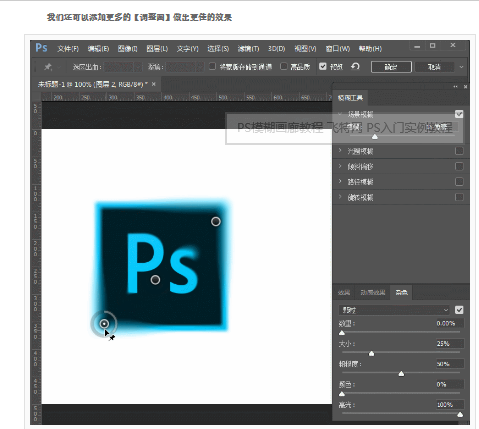Select the active blur pin with the ring
This screenshot has width=479, height=429.
pyautogui.click(x=104, y=323)
